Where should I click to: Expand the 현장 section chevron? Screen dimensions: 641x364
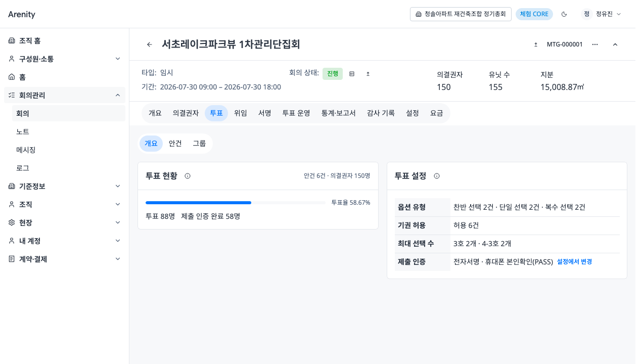click(x=118, y=222)
